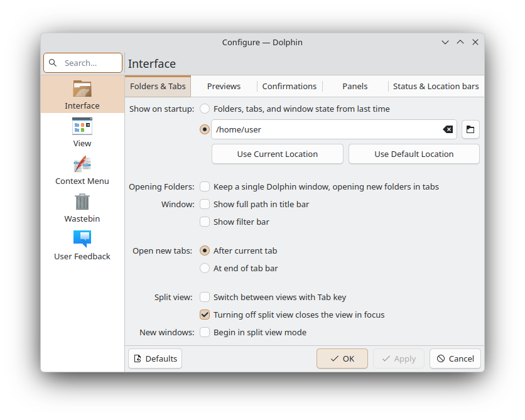This screenshot has height=420, width=525.
Task: Choose Folders, tabs, and window state option
Action: coord(205,109)
